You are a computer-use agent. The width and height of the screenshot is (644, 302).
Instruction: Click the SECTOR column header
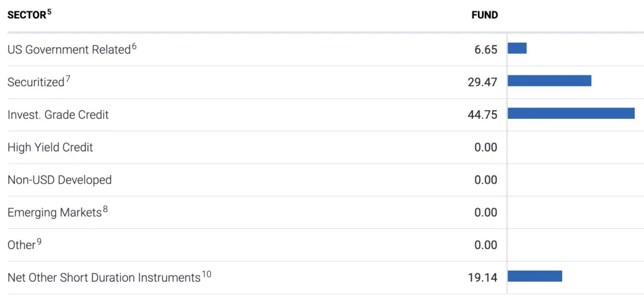[x=26, y=16]
